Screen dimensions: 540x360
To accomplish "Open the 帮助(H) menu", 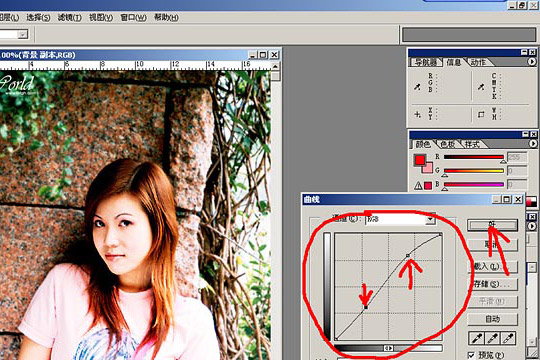I will tap(166, 18).
